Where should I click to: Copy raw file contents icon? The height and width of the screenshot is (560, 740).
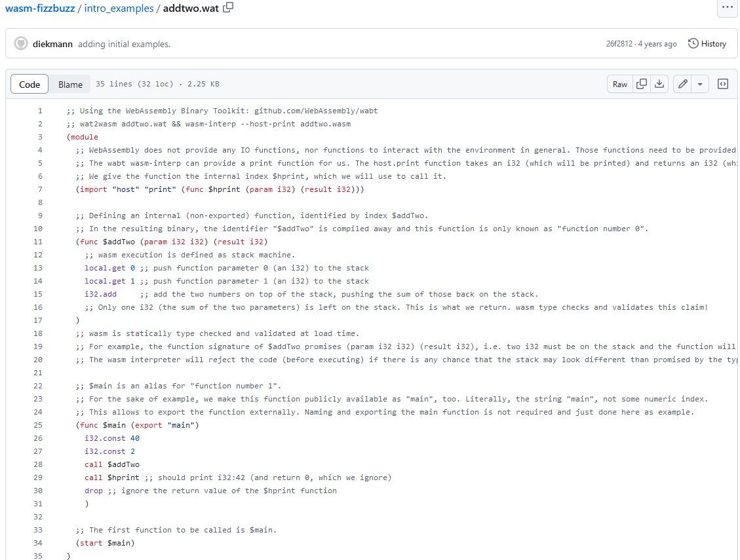[642, 84]
